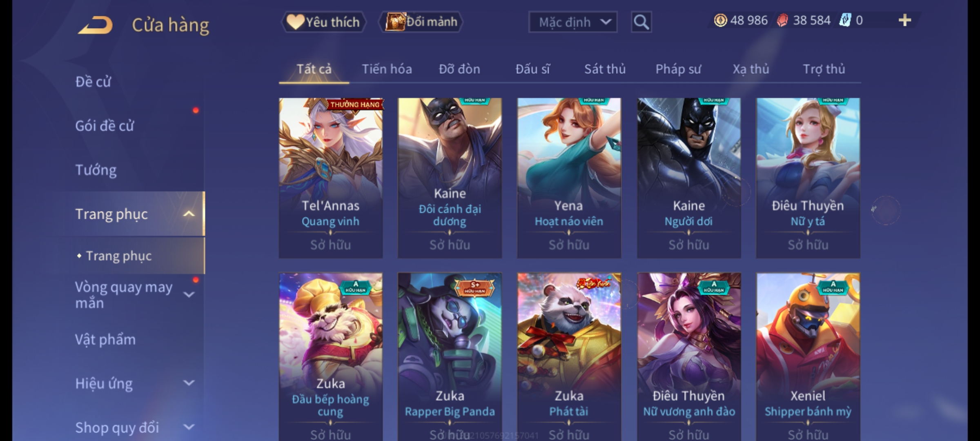Screen dimensions: 980x441
Task: Tap the red ruby currency icon
Action: 782,20
